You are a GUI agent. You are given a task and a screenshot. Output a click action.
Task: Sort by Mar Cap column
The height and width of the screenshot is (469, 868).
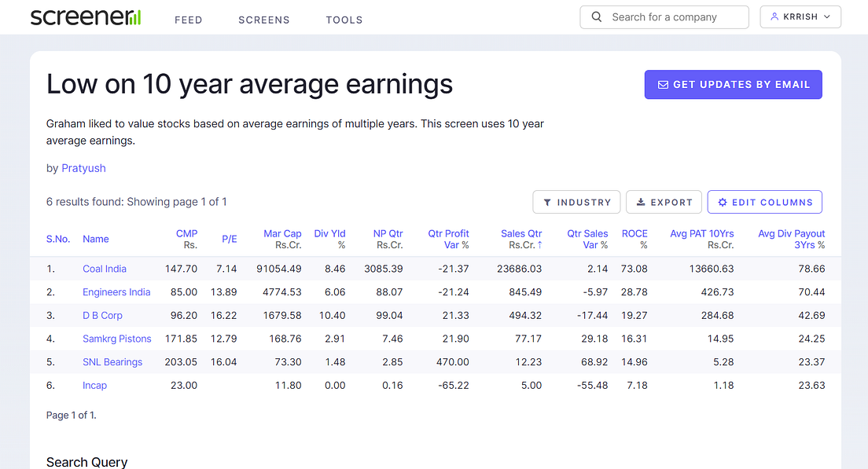click(282, 239)
